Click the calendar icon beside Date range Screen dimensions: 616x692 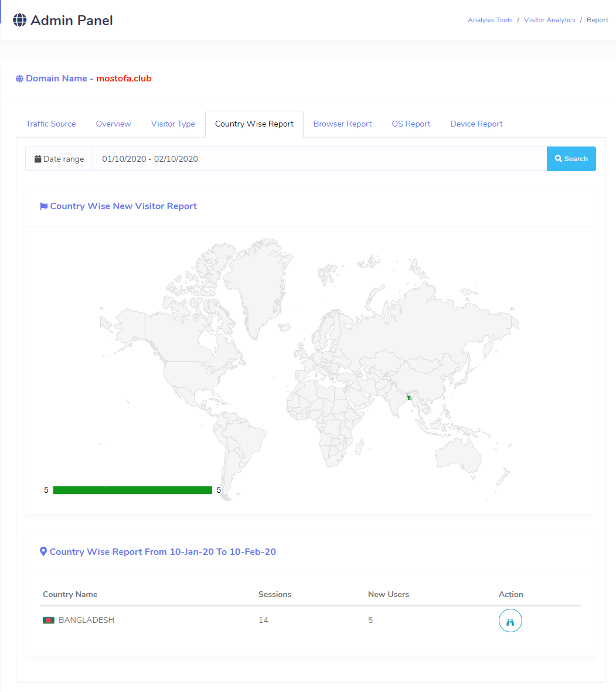38,159
